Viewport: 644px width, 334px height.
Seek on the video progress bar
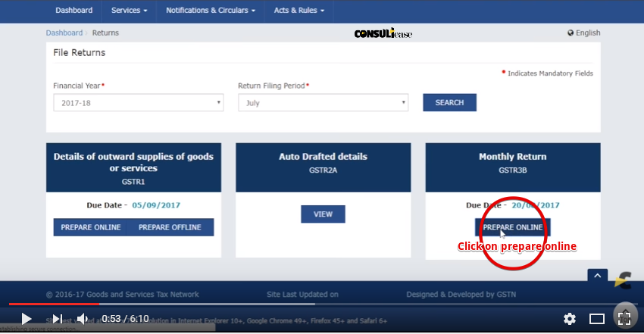tap(324, 304)
